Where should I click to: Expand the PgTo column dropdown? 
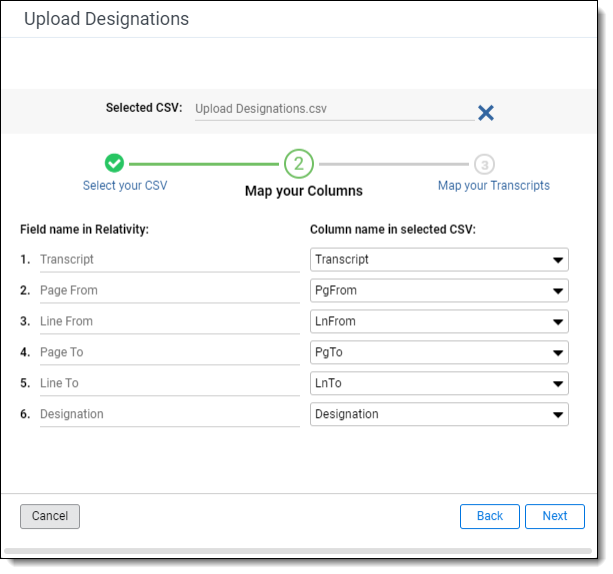tap(439, 353)
